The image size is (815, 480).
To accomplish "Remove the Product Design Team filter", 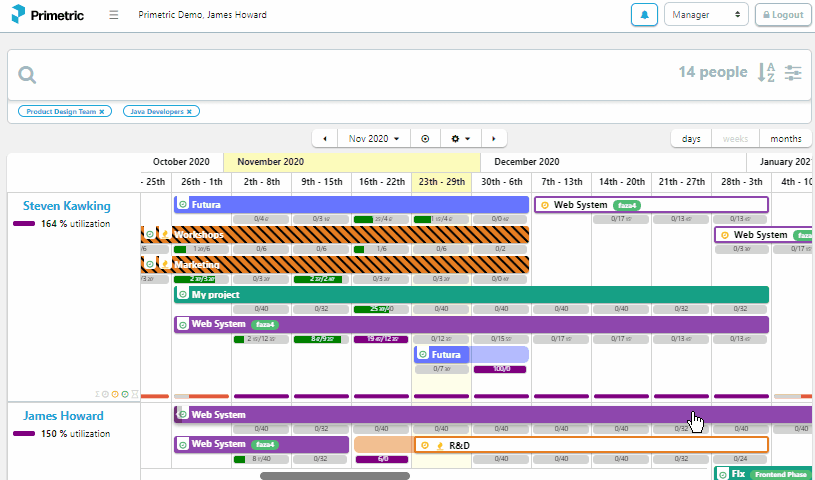I will tap(101, 111).
